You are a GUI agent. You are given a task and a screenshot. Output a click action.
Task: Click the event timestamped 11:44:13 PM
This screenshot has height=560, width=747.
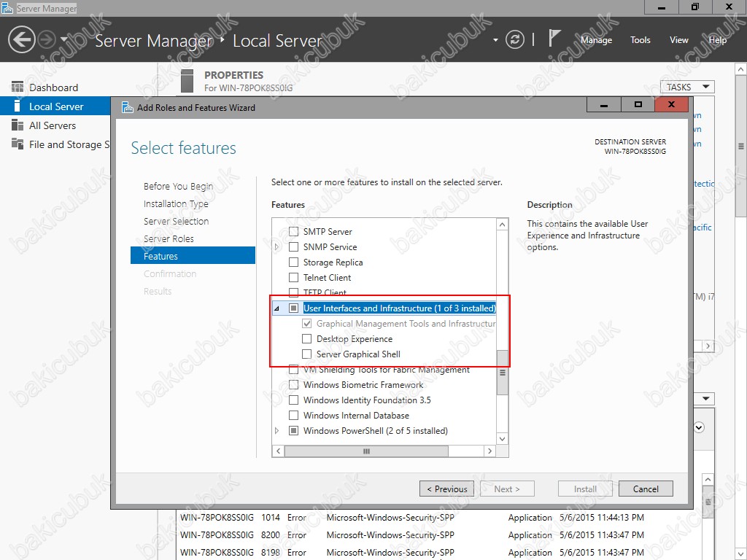pyautogui.click(x=602, y=517)
